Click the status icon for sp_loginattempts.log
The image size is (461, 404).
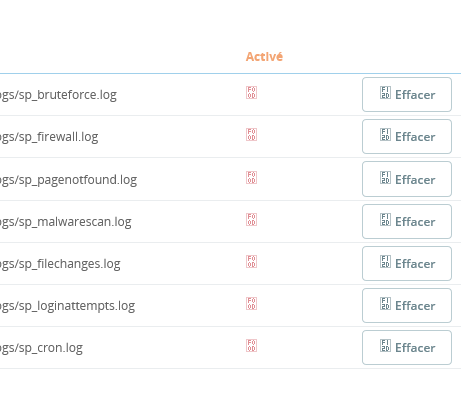[x=251, y=304]
